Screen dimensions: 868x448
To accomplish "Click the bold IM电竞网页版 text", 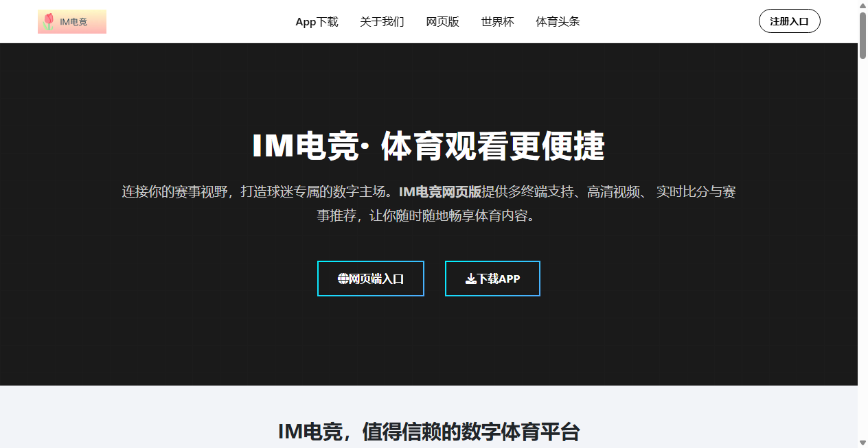I will 440,191.
